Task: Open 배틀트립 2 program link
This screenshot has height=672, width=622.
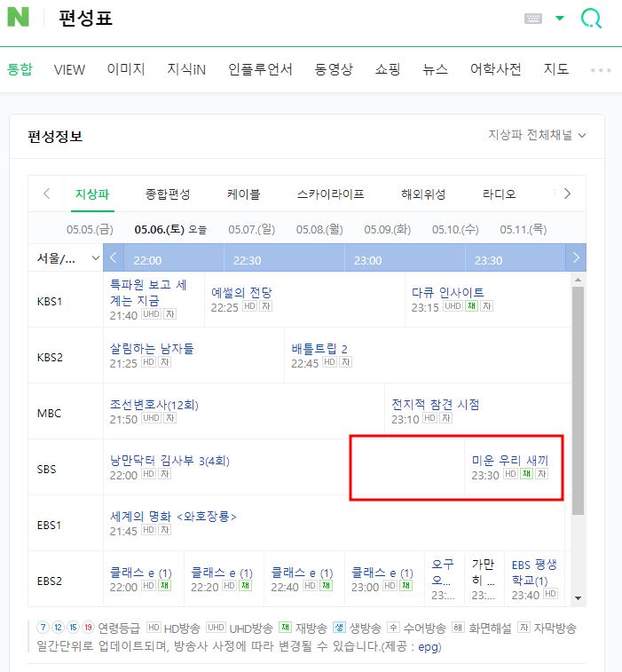Action: (x=319, y=349)
